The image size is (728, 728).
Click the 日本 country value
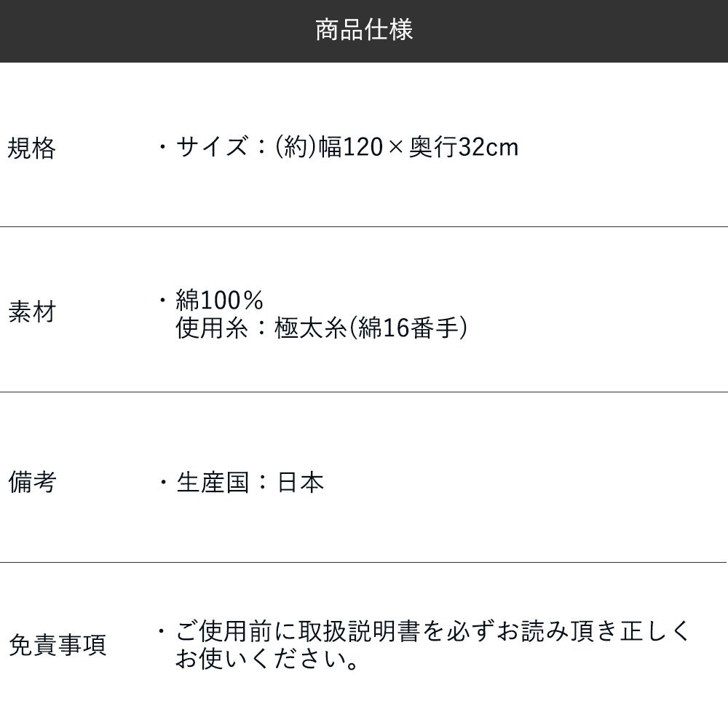pos(301,482)
